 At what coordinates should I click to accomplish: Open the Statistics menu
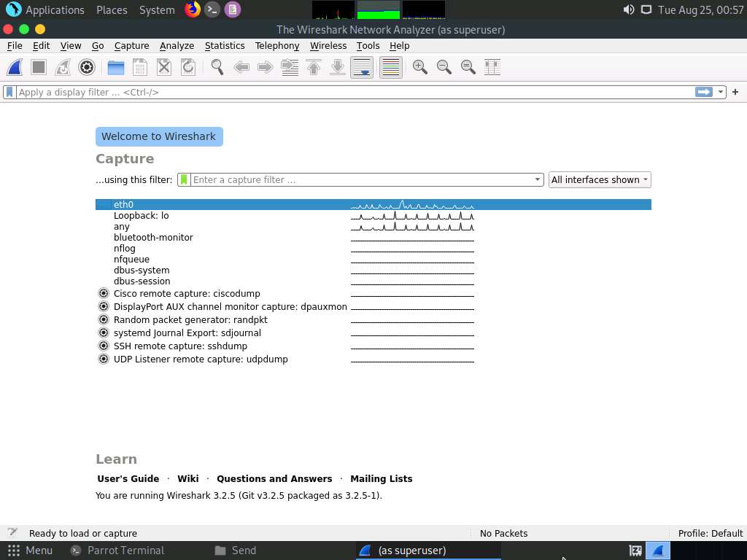(225, 46)
